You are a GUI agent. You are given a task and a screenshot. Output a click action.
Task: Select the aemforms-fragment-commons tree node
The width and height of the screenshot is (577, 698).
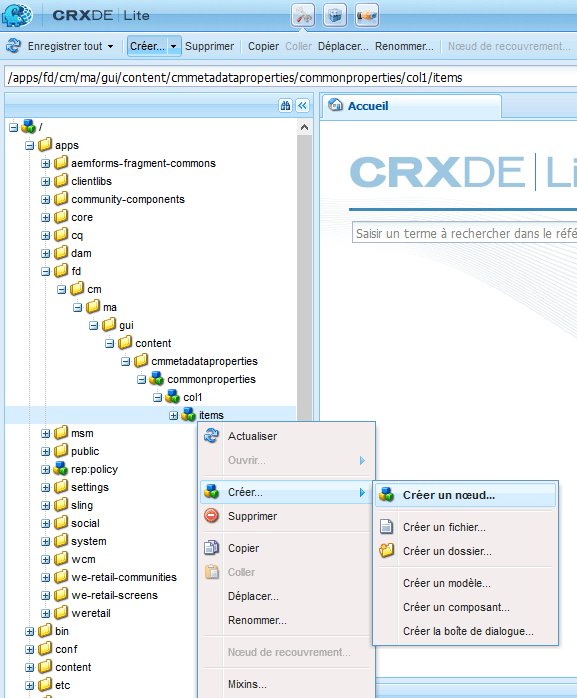click(x=143, y=163)
